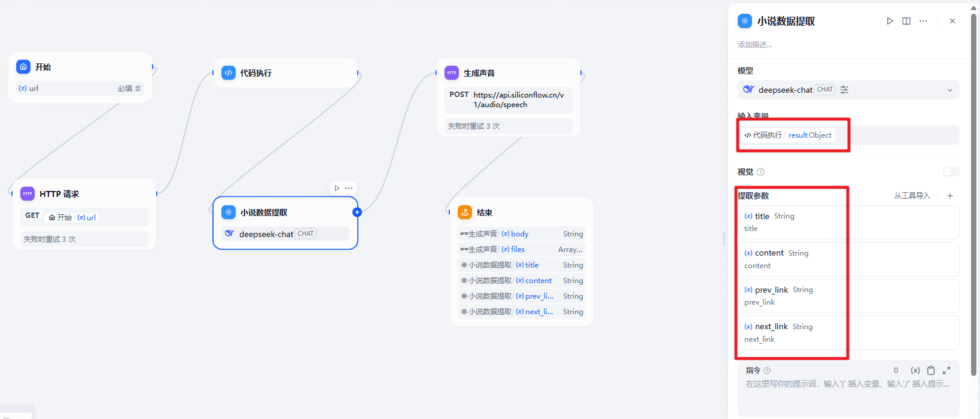Open the prev_link extraction parameter
The image size is (980, 419).
tap(848, 296)
